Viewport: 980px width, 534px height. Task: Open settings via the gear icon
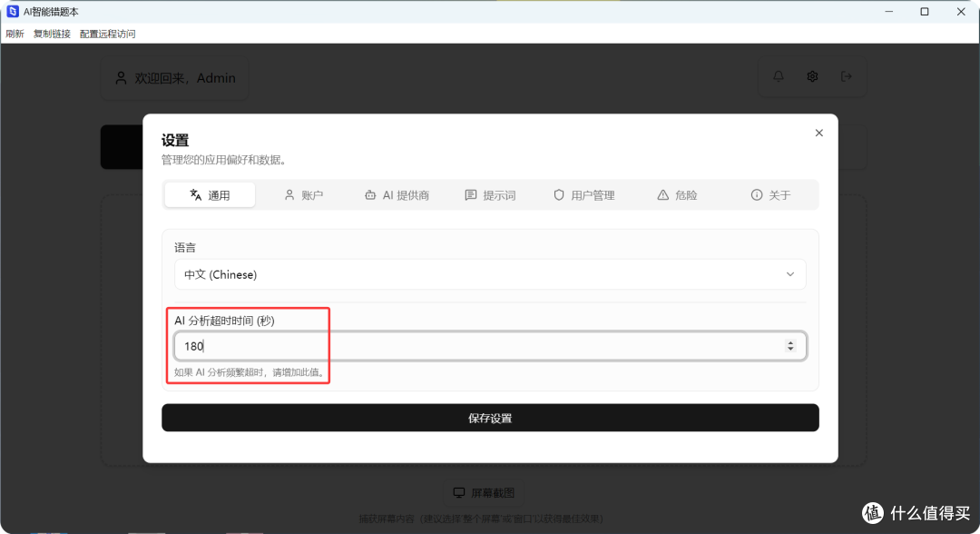(x=812, y=76)
